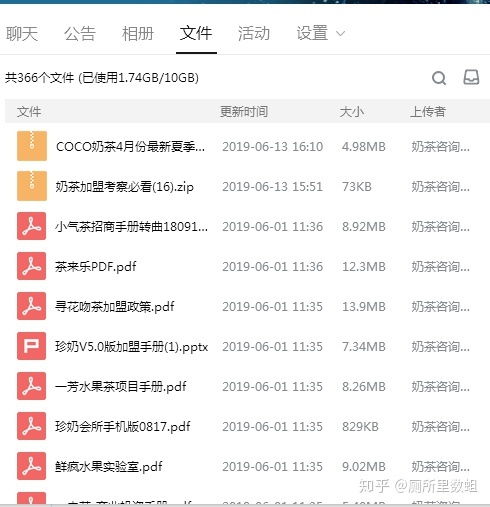Click the timestamp 2019-06-13 15:51

pos(273,187)
